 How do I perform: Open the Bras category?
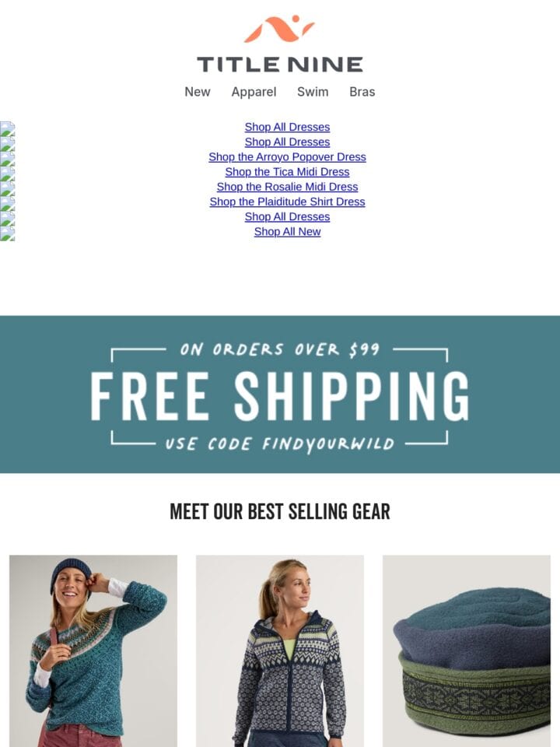click(x=362, y=92)
